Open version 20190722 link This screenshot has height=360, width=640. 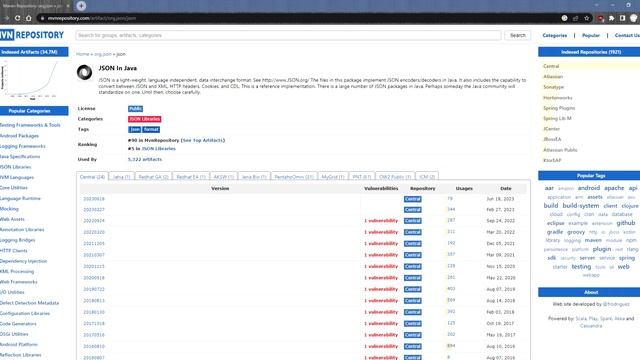pos(94,289)
